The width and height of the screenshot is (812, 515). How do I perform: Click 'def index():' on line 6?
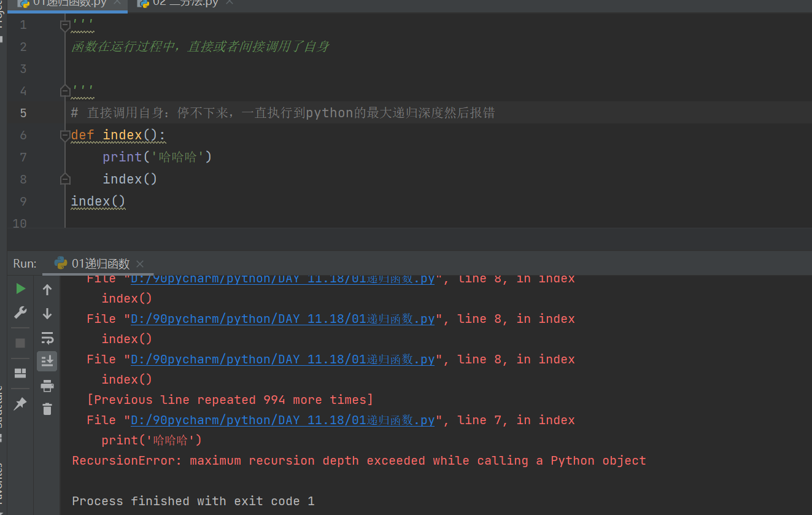tap(118, 135)
